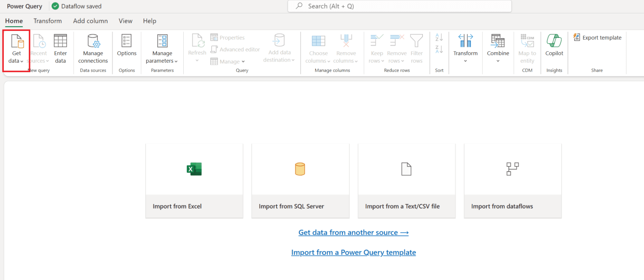
Task: Click the Excel icon import tile
Action: point(194,169)
